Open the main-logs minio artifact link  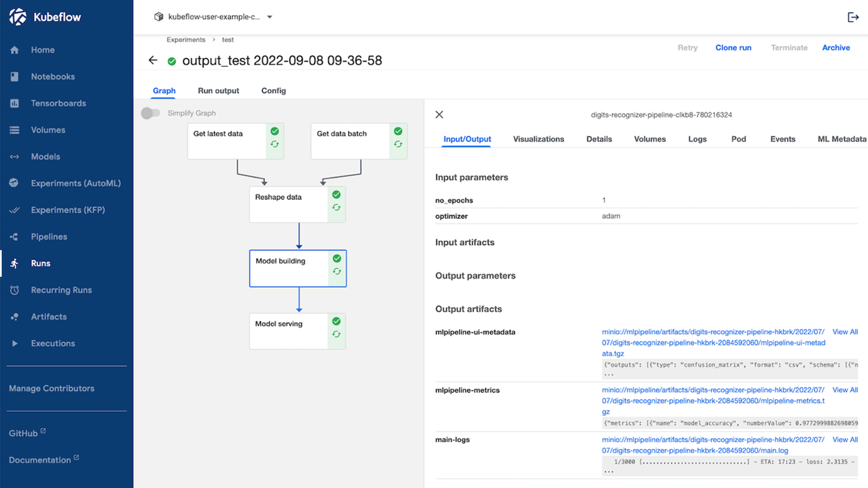tap(713, 445)
